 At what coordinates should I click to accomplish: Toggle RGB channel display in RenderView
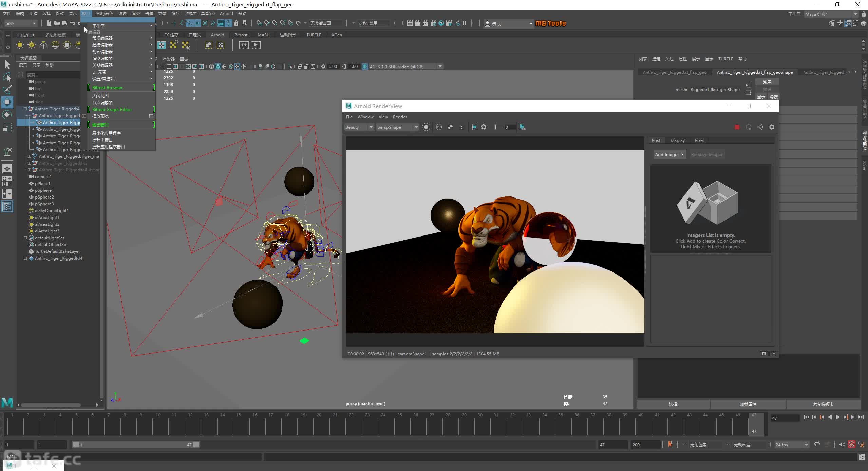[439, 127]
